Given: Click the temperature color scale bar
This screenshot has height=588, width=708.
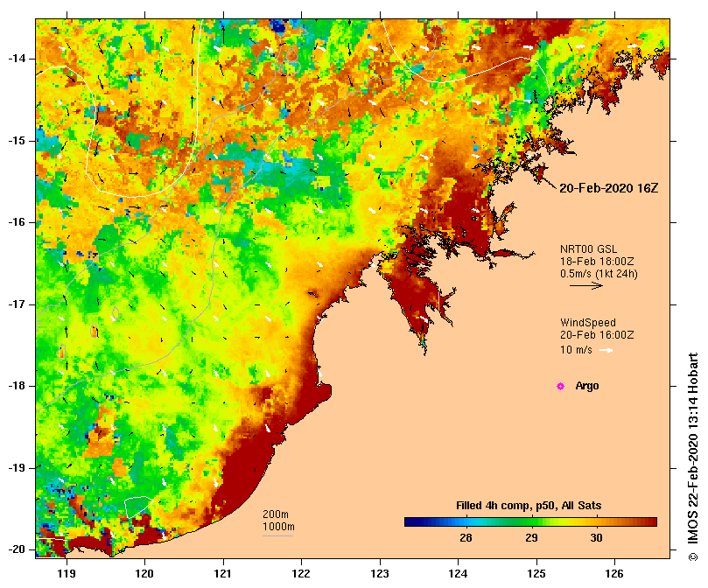Looking at the screenshot, I should click(530, 522).
